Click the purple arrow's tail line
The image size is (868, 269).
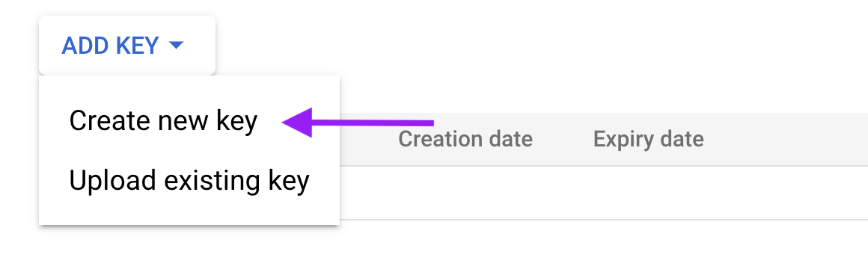373,122
